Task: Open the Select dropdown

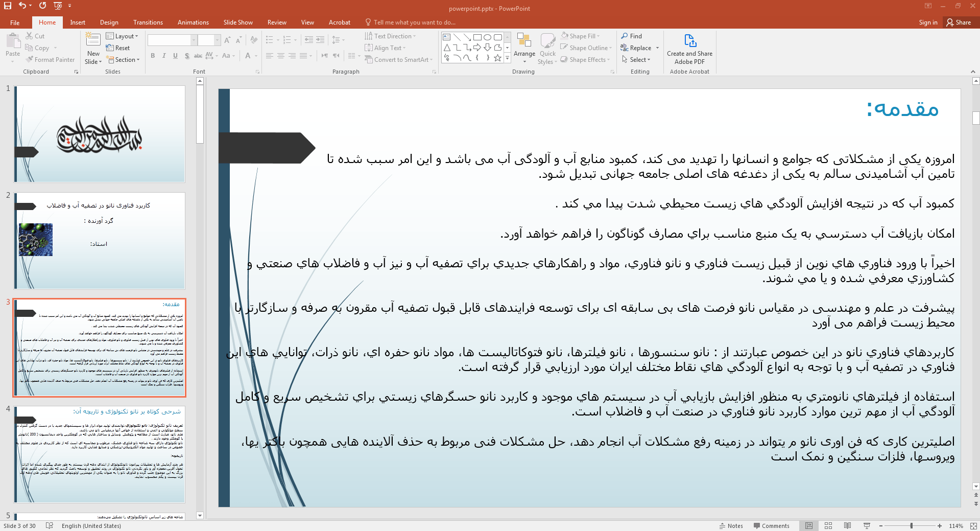Action: click(636, 60)
